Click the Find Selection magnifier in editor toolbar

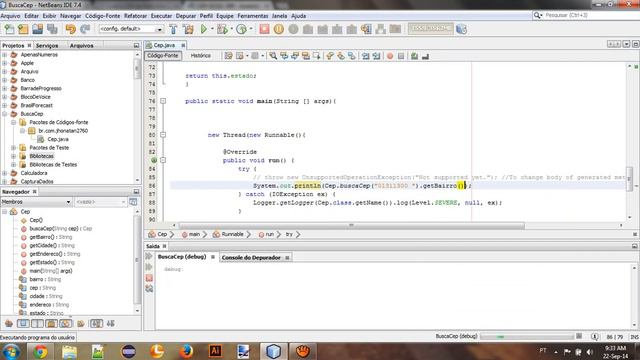273,56
